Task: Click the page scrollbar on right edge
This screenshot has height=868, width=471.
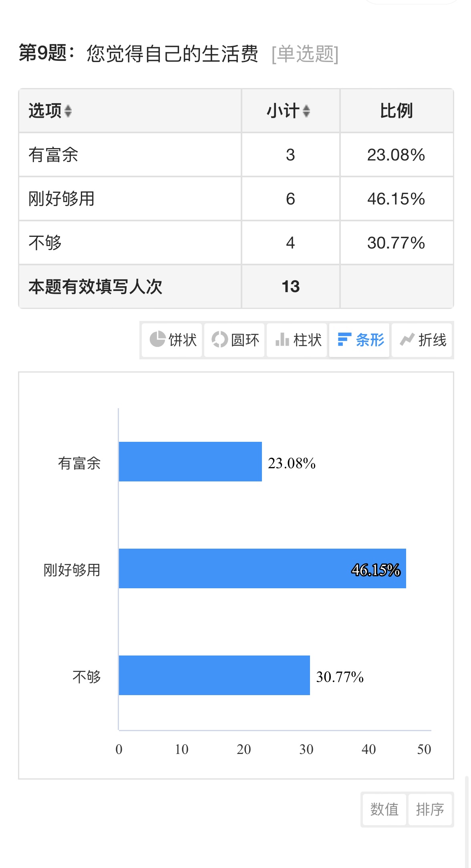Action: (x=467, y=820)
